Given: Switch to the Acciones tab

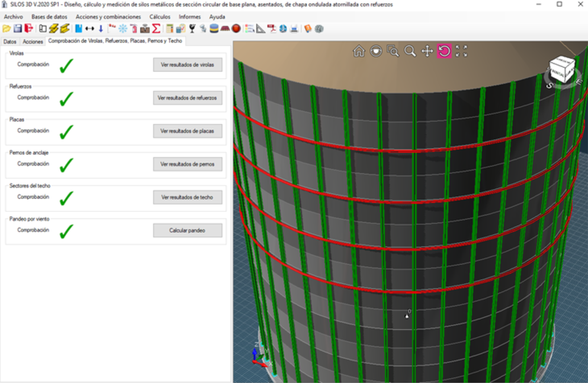Looking at the screenshot, I should pos(33,42).
